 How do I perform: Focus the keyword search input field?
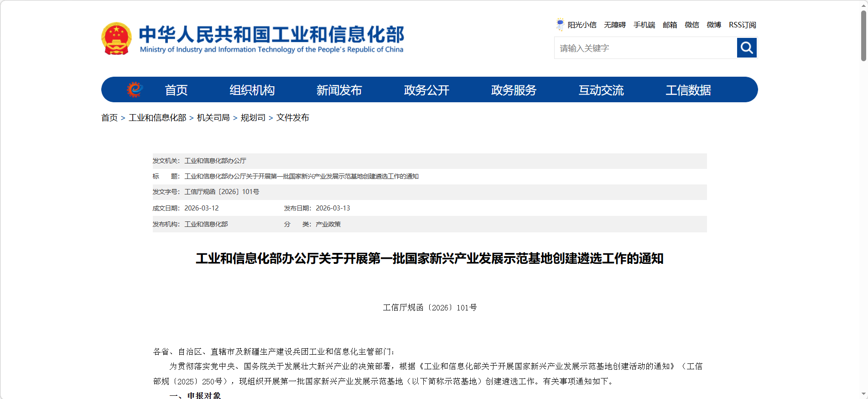click(645, 48)
